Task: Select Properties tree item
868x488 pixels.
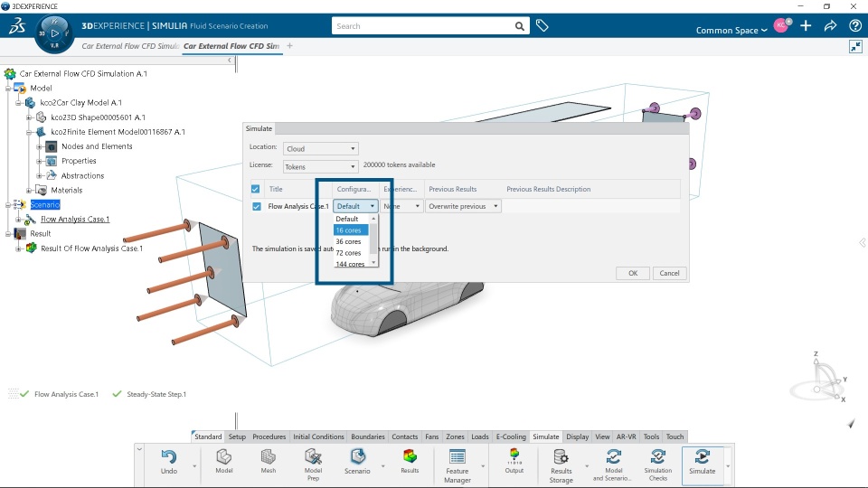Action: pyautogui.click(x=79, y=161)
